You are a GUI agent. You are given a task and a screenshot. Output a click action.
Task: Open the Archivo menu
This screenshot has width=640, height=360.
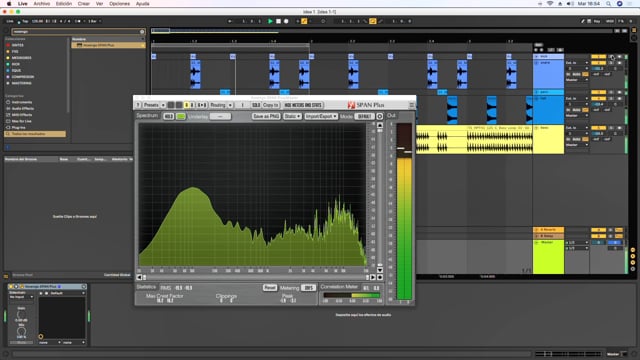click(x=42, y=4)
